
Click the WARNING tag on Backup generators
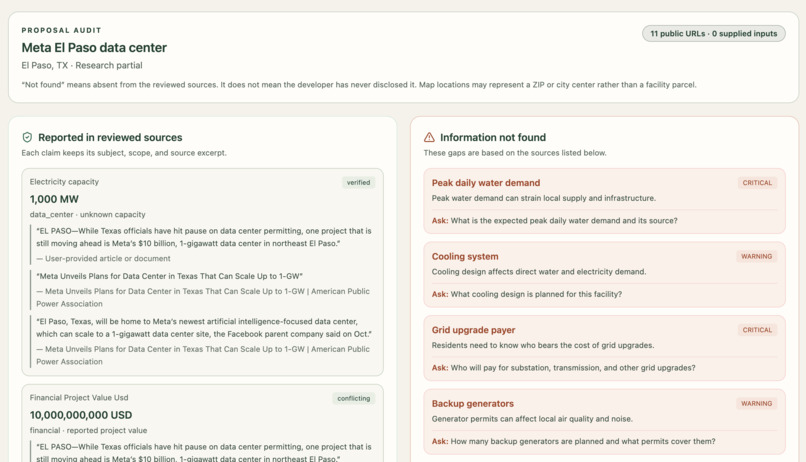tap(756, 403)
